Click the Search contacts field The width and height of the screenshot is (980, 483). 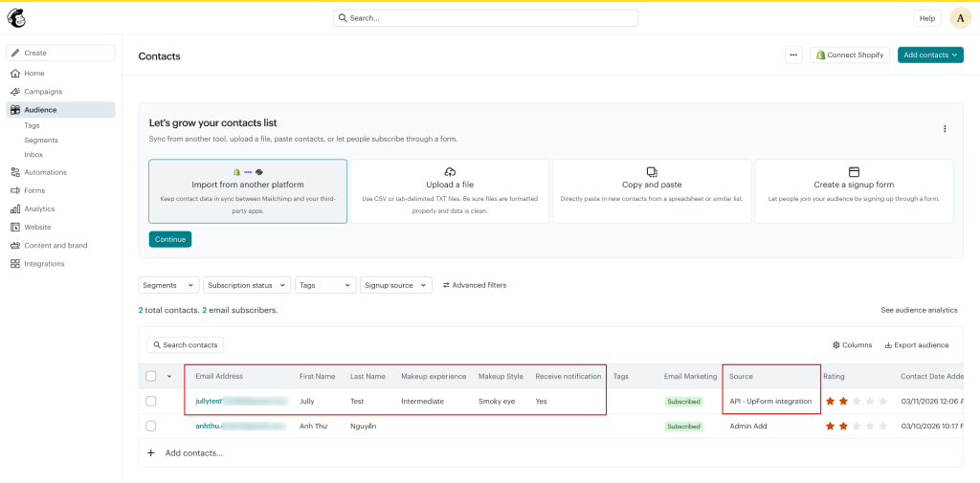[x=185, y=345]
